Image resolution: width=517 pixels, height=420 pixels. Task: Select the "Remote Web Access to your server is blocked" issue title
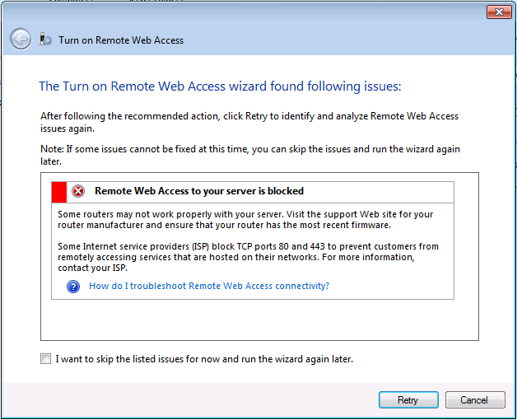199,191
